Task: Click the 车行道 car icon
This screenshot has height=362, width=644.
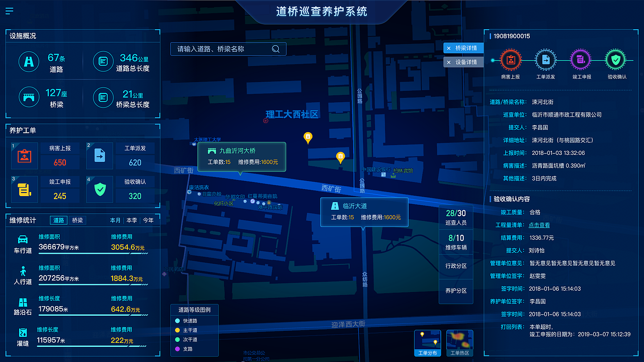Action: pos(23,239)
